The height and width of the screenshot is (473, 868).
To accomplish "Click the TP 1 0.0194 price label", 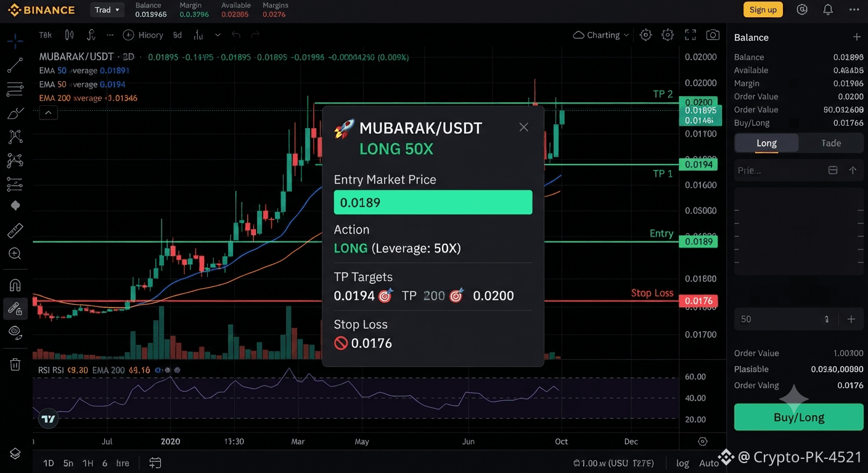I will tap(699, 164).
